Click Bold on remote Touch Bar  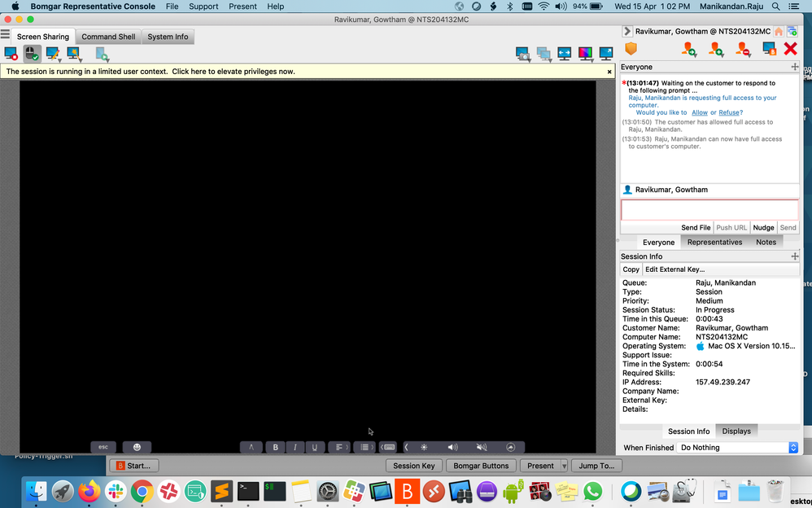coord(276,447)
